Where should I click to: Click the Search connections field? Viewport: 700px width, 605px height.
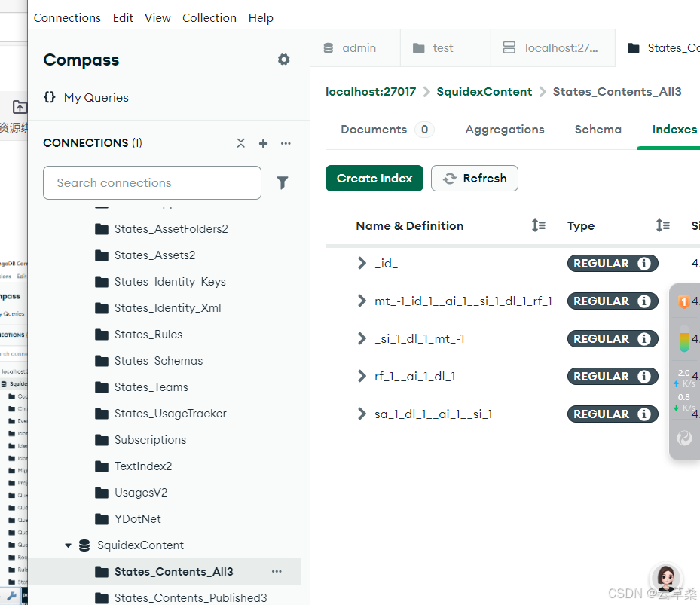coord(152,182)
